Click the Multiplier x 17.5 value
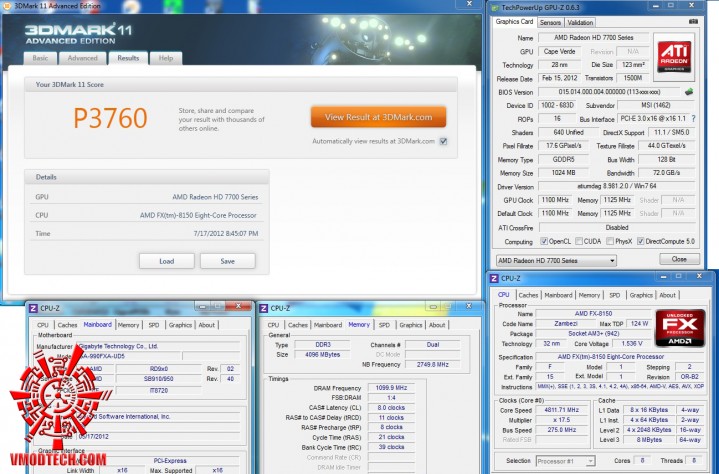The height and width of the screenshot is (474, 719). click(561, 420)
